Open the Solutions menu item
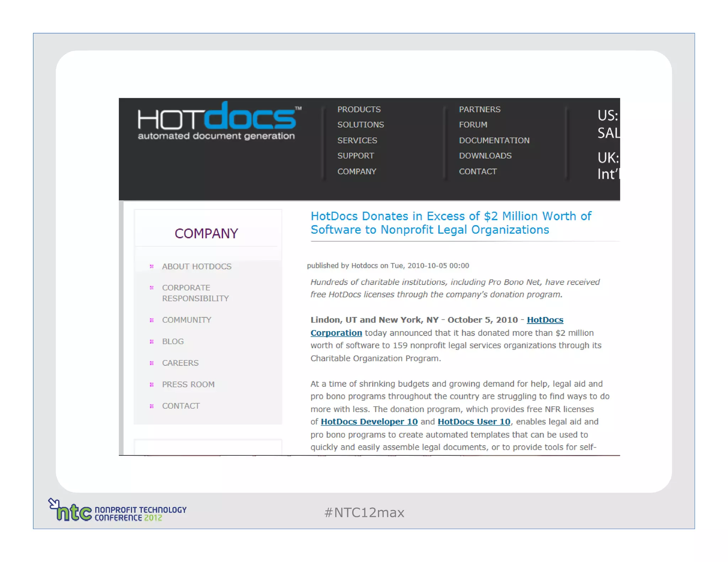This screenshot has width=728, height=562. (360, 125)
